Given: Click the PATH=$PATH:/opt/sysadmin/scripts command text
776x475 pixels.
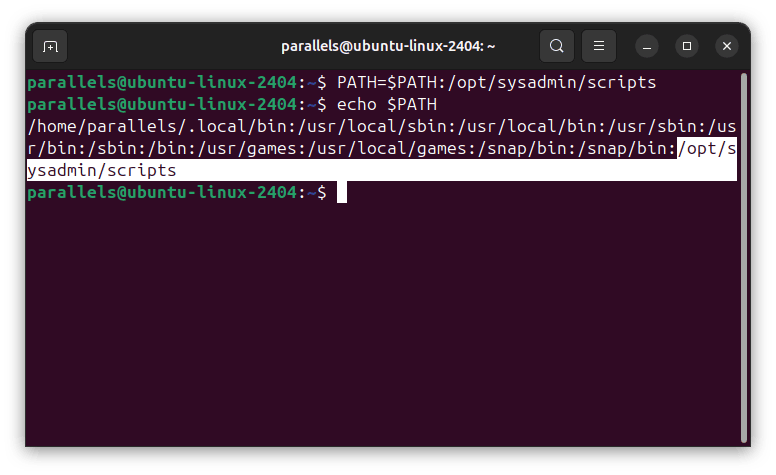Looking at the screenshot, I should (x=496, y=83).
